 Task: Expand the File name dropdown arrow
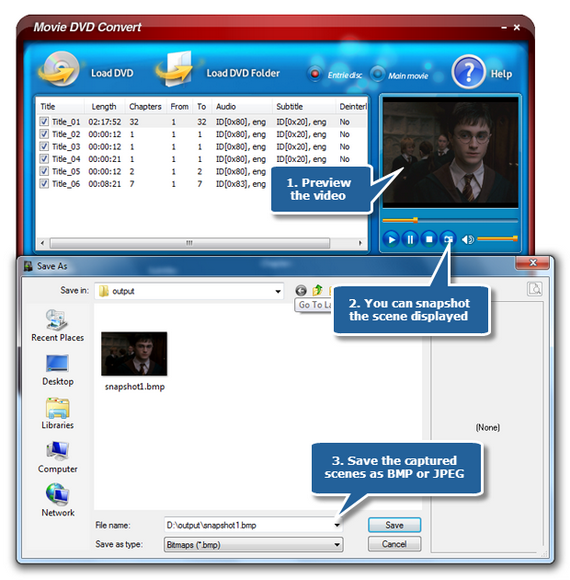tap(337, 525)
